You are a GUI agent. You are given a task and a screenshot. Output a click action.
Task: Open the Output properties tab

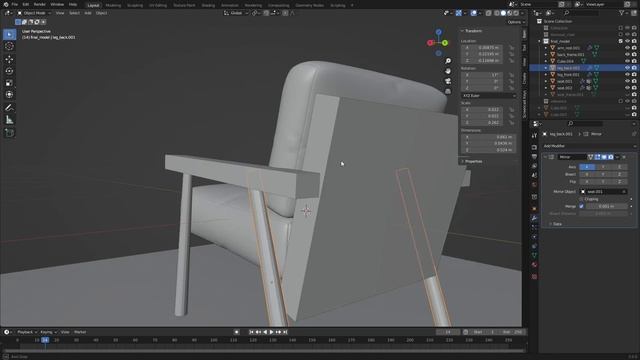click(x=534, y=157)
